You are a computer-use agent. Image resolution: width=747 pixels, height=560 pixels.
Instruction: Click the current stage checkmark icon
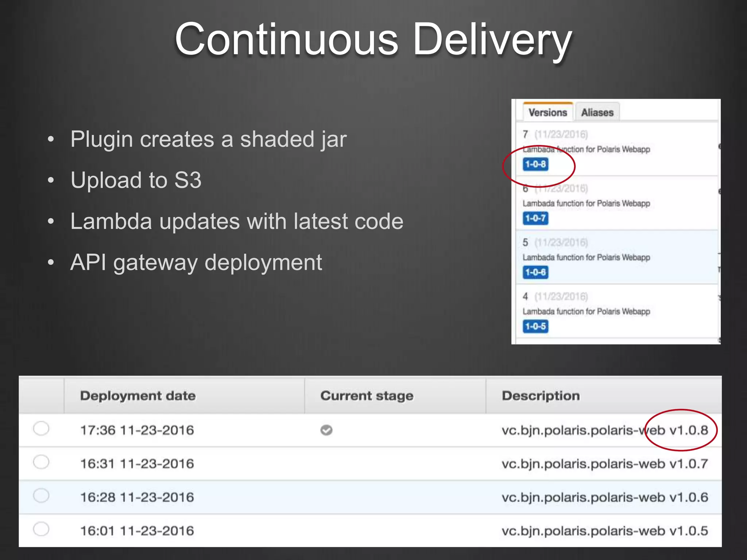click(326, 430)
